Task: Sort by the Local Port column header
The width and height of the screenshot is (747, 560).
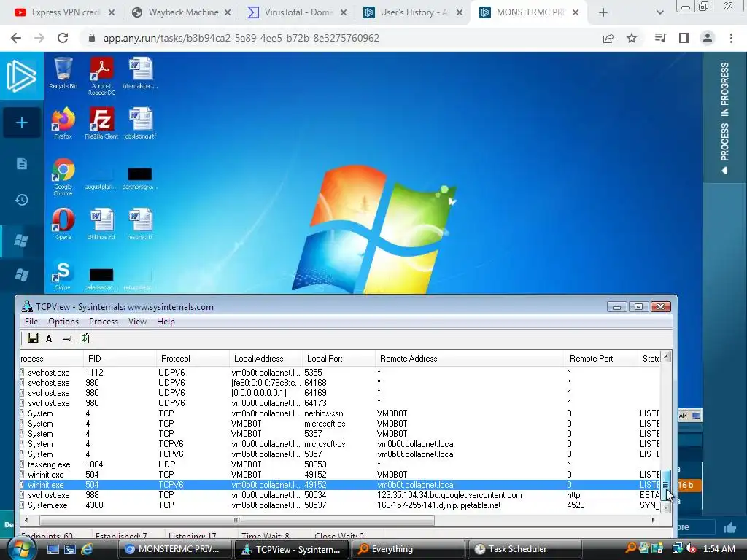Action: click(338, 359)
